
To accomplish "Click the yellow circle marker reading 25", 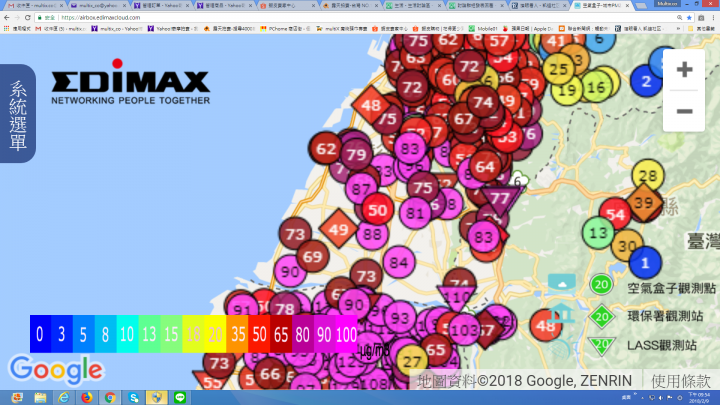I will pos(559,69).
